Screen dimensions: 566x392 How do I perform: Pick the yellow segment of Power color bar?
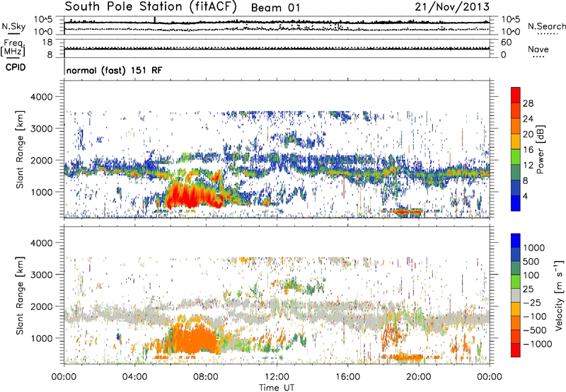click(x=516, y=142)
